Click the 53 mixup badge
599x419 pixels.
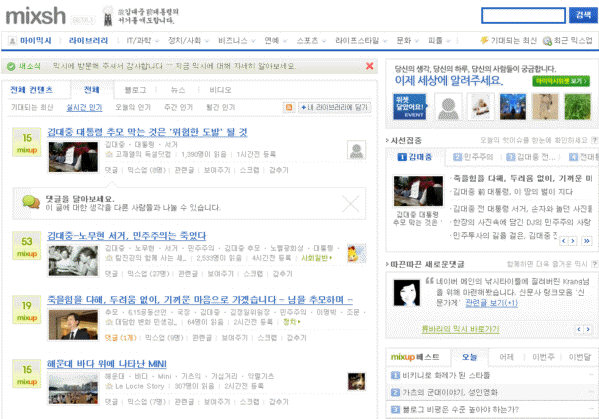[x=26, y=246]
